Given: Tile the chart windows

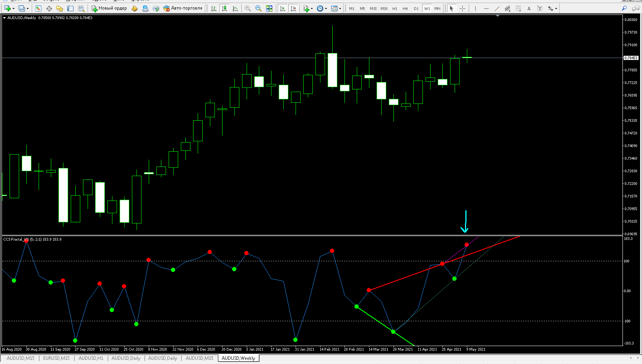Looking at the screenshot, I should click(x=269, y=8).
